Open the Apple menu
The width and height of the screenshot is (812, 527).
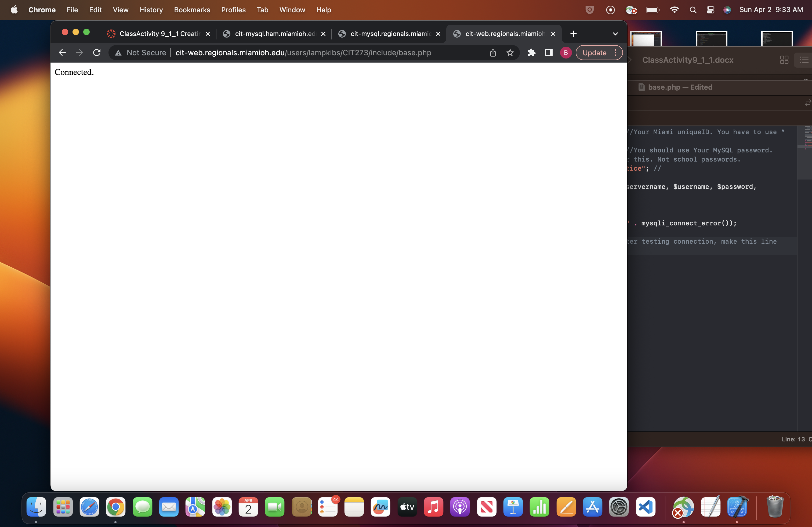(x=14, y=10)
